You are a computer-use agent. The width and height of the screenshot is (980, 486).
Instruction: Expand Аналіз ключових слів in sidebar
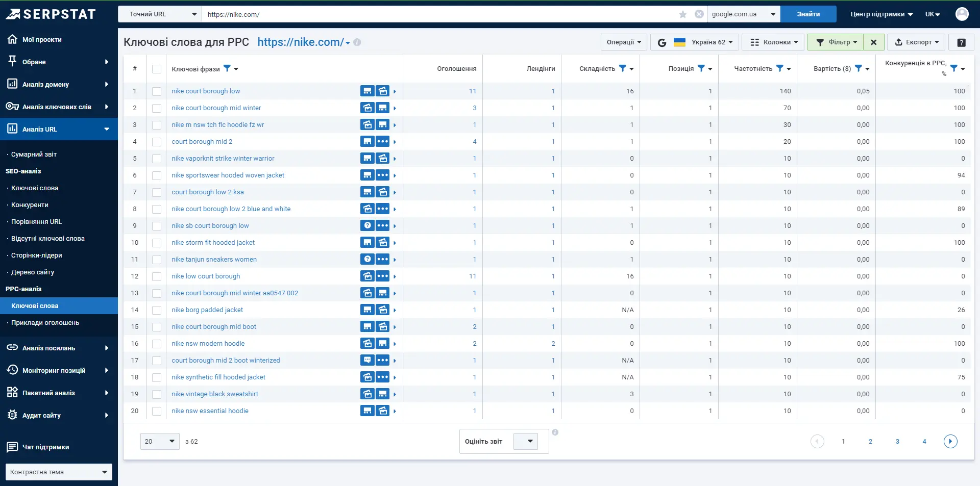click(59, 107)
